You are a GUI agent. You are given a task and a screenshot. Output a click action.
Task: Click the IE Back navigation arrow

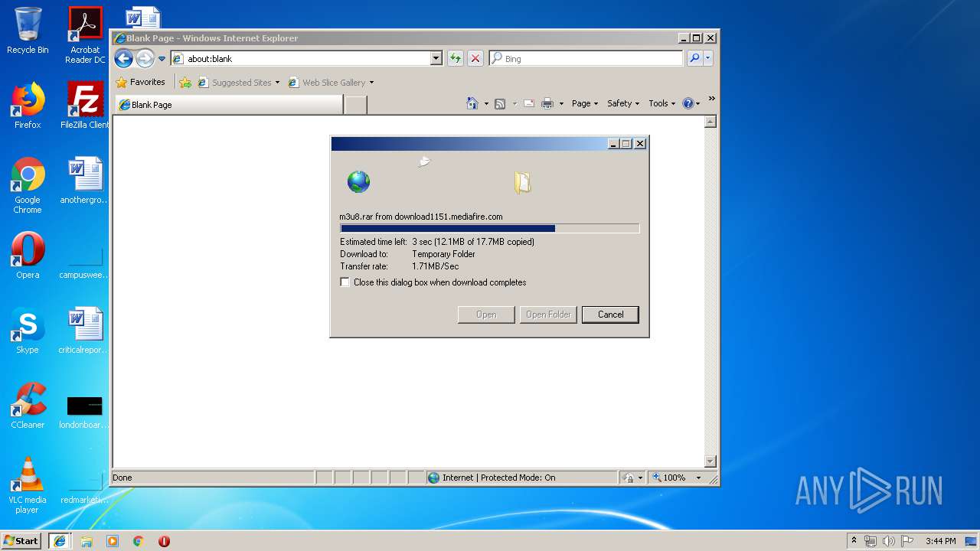click(123, 58)
